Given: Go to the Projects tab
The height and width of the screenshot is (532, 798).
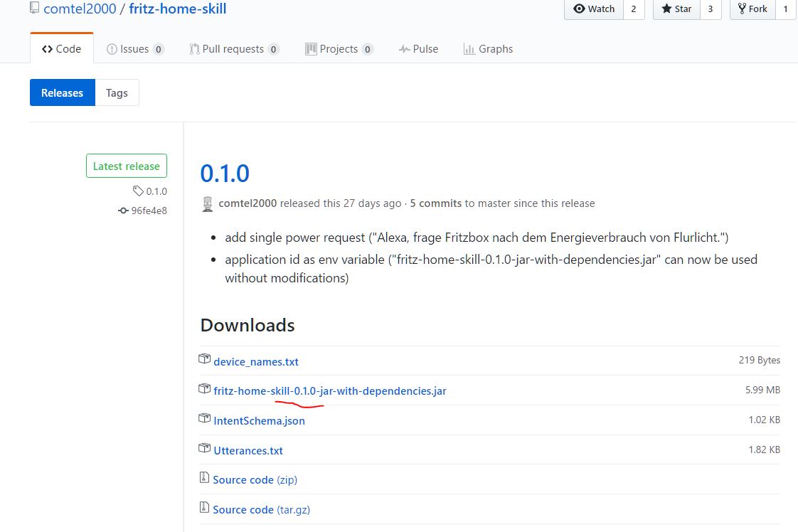Looking at the screenshot, I should pos(338,49).
